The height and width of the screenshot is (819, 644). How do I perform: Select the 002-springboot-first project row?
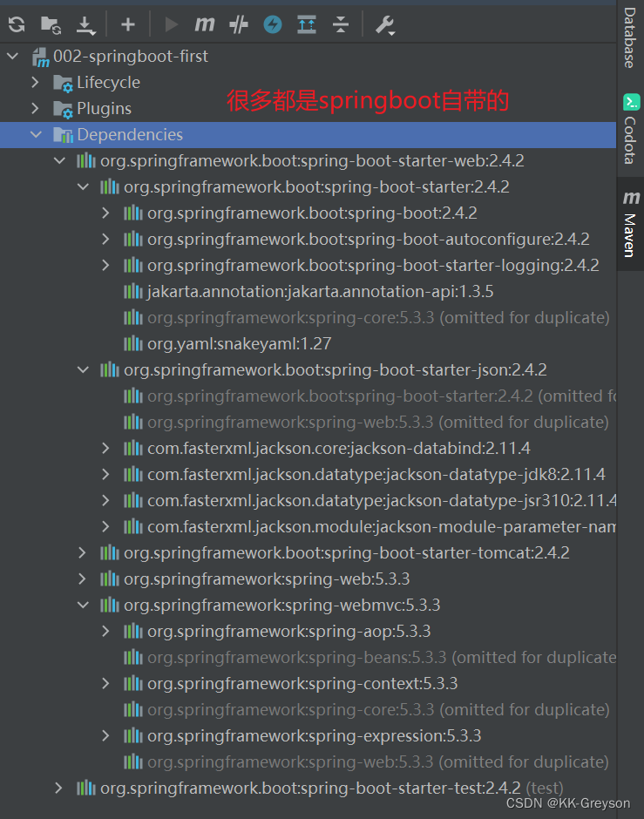(308, 56)
